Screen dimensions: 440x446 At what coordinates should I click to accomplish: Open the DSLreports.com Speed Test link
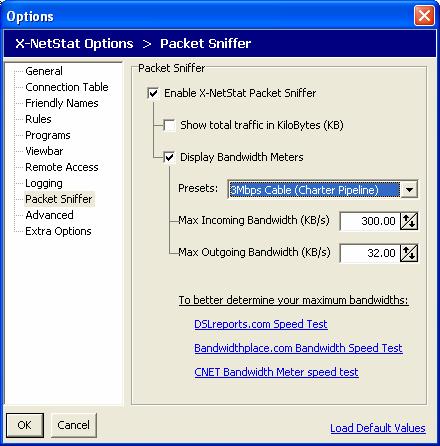[x=261, y=324]
